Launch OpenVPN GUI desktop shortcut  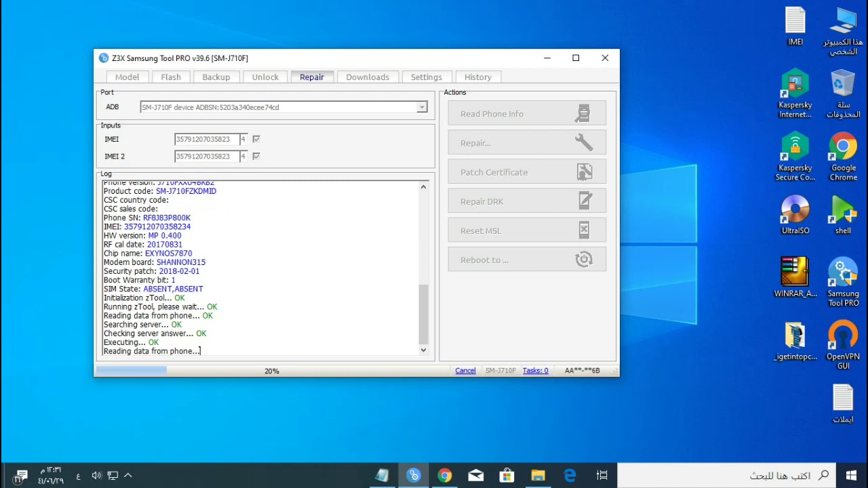point(843,345)
